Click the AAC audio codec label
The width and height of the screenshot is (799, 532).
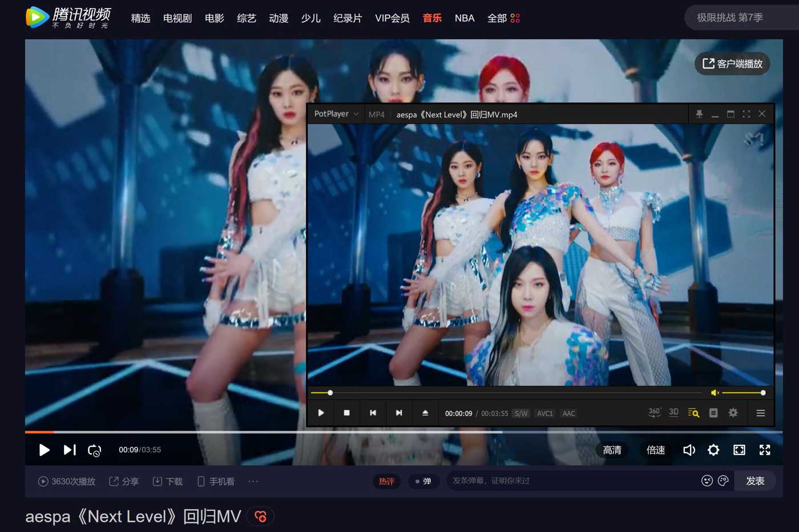click(569, 413)
